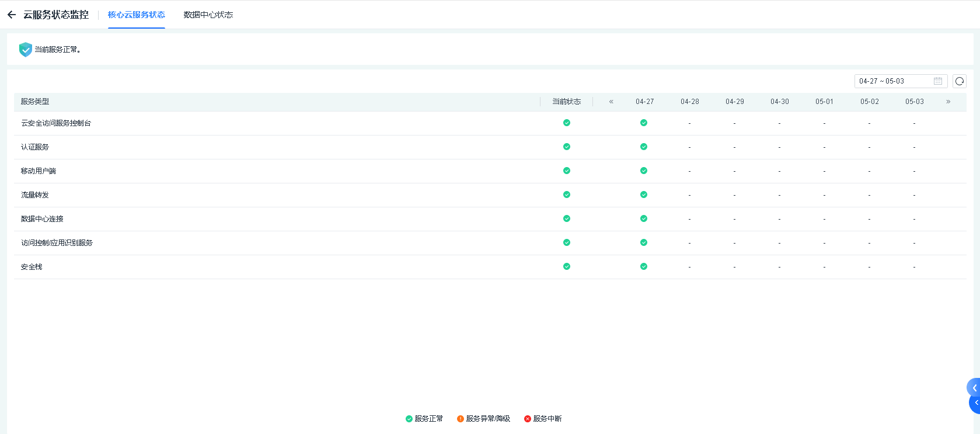
Task: Switch to the 数据中心状态 tab
Action: coord(208,15)
